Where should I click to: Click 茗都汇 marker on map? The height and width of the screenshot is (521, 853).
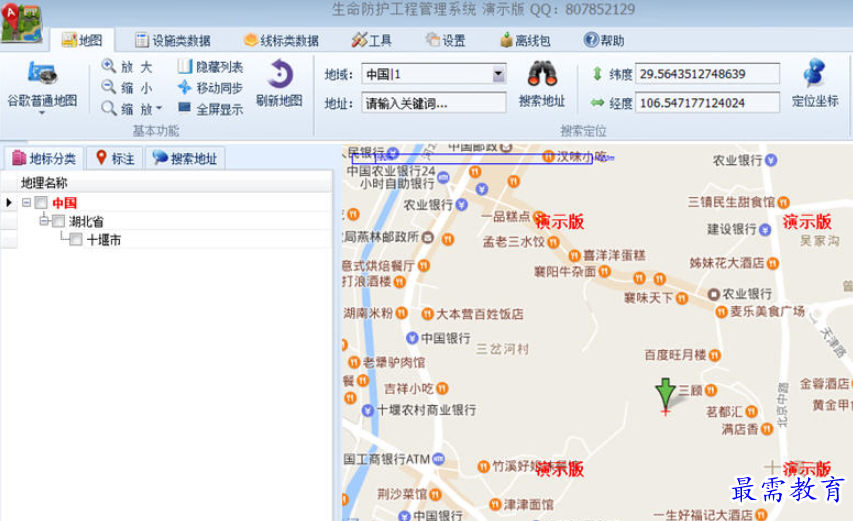click(x=751, y=411)
